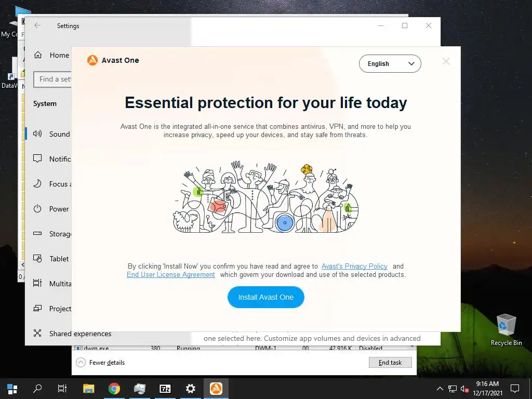Click the Avast One logo icon
The image size is (532, 399).
click(92, 60)
